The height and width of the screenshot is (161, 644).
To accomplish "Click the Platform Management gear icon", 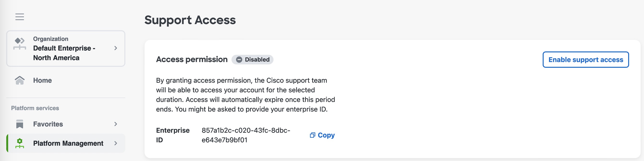I will (19, 143).
